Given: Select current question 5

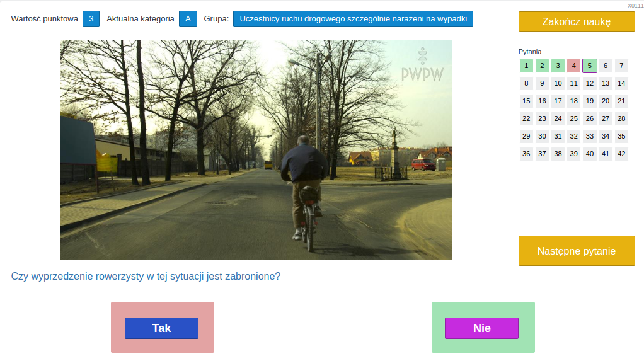Looking at the screenshot, I should 590,66.
